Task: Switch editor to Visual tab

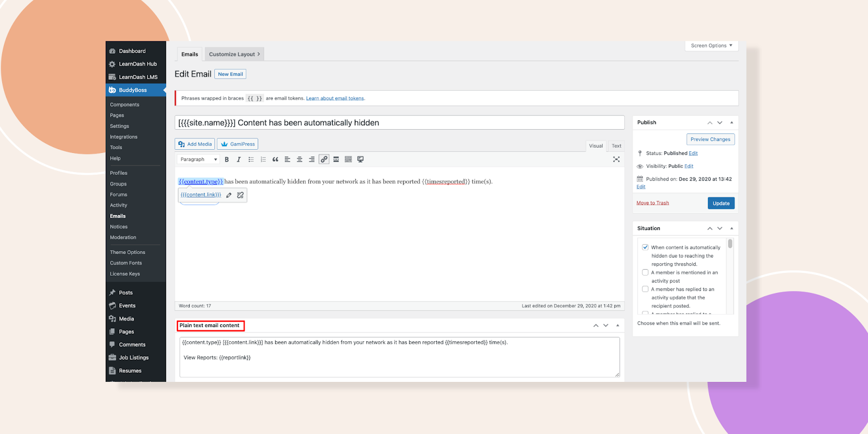Action: (x=596, y=146)
